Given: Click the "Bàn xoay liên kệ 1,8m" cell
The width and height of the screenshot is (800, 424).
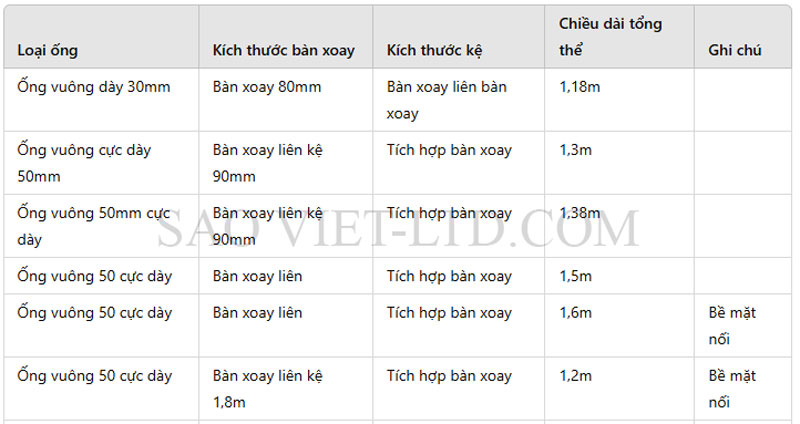Looking at the screenshot, I should click(267, 389).
